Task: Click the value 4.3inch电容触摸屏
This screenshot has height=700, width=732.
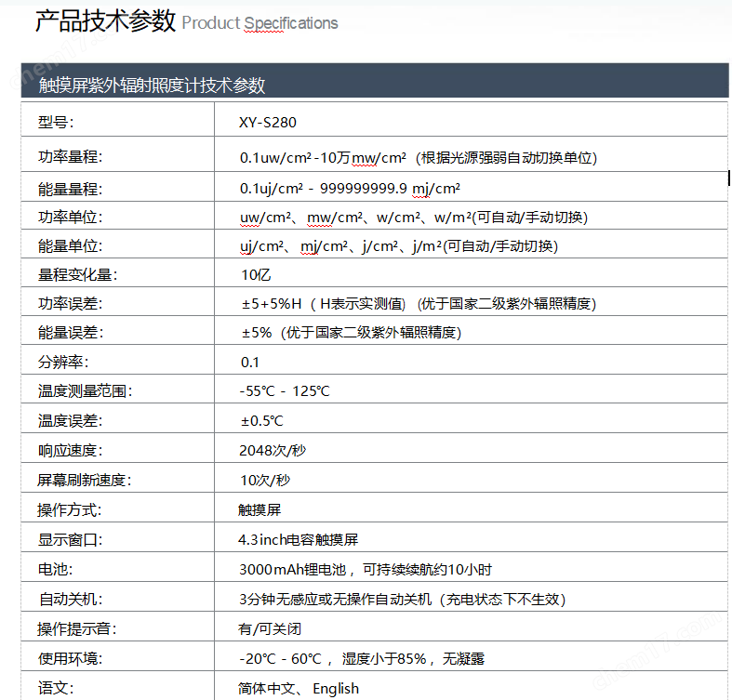Action: click(299, 540)
